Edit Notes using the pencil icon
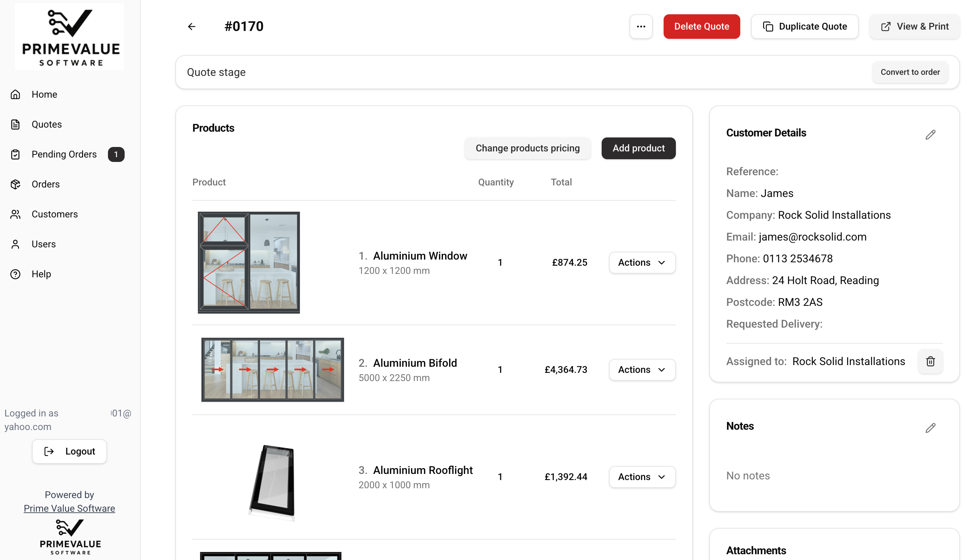Screen dimensions: 967x560 (930, 428)
